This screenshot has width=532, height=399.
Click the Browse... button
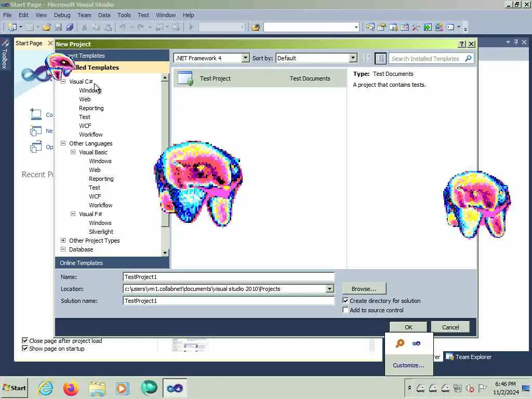click(364, 289)
